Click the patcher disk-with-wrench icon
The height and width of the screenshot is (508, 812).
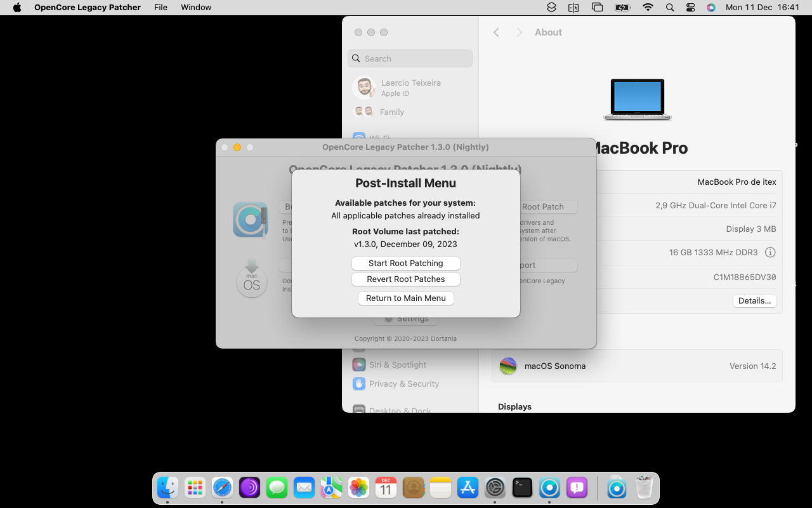[x=250, y=220]
